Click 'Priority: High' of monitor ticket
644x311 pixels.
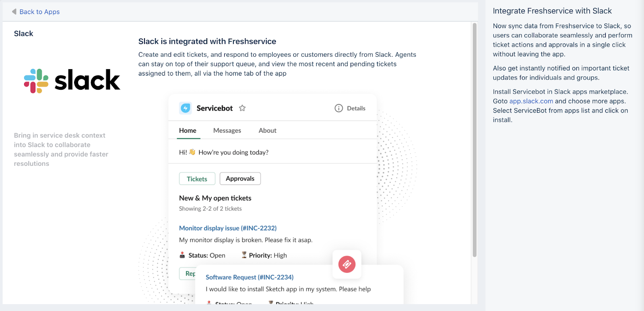click(268, 255)
